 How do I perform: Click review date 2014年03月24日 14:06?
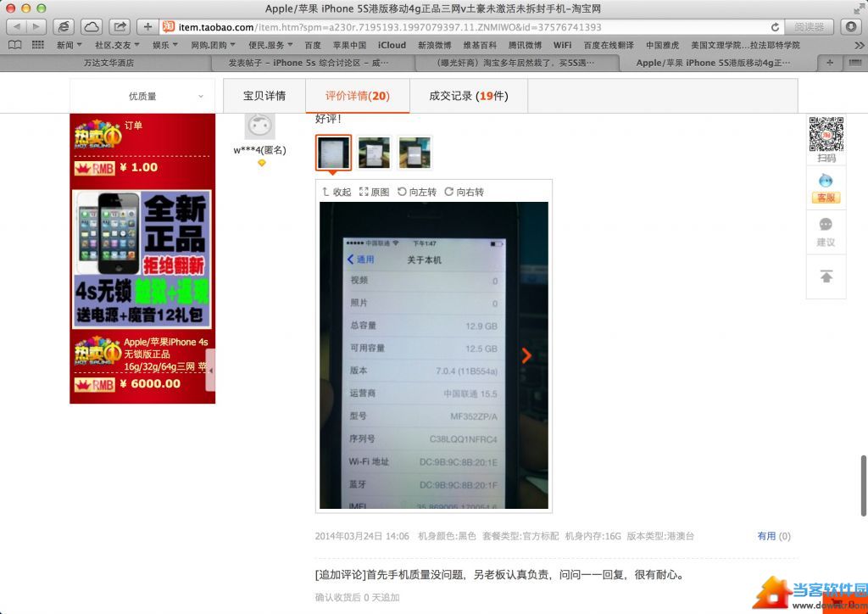(362, 536)
